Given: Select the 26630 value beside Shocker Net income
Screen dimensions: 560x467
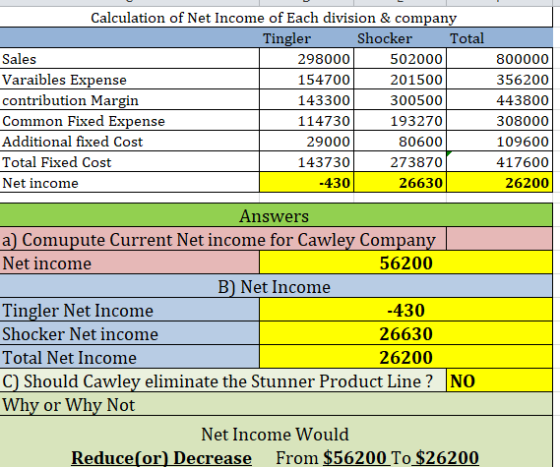Looking at the screenshot, I should coord(406,333).
